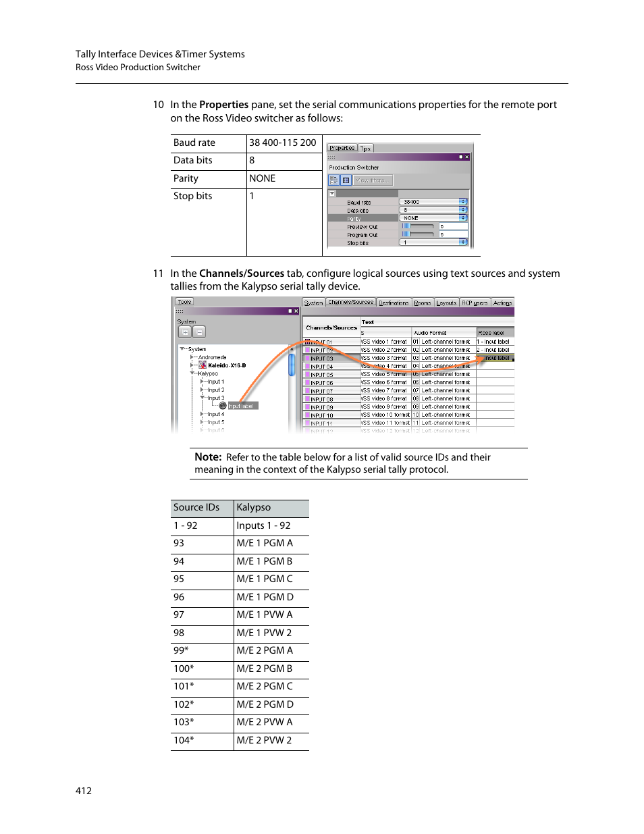Viewport: 644px width, 834px height.
Task: Collapse the Input 3 tree node
Action: coord(202,398)
